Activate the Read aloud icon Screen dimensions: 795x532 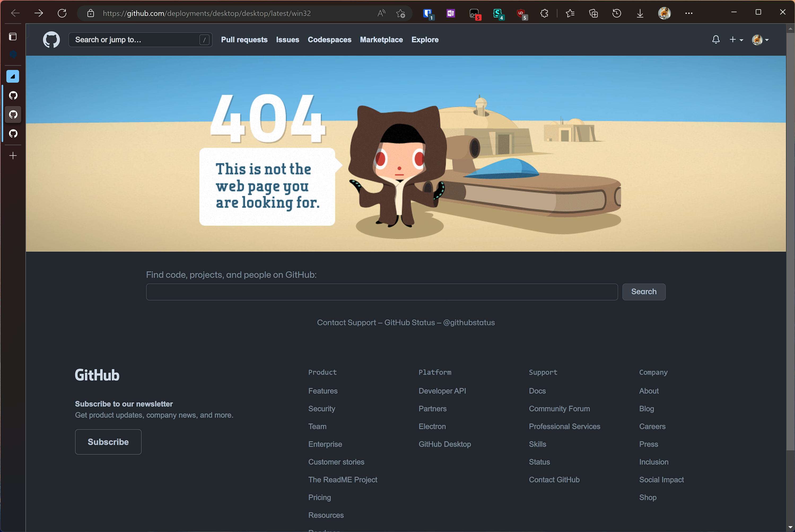(x=381, y=13)
